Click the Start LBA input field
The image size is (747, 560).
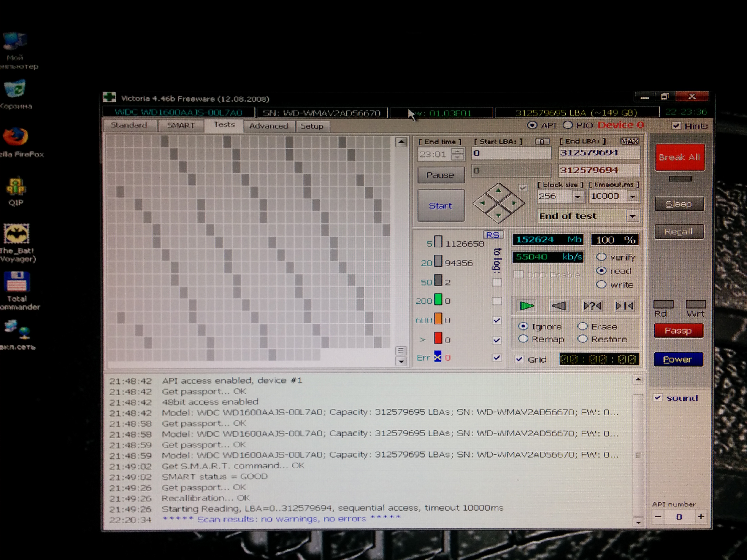tap(511, 153)
